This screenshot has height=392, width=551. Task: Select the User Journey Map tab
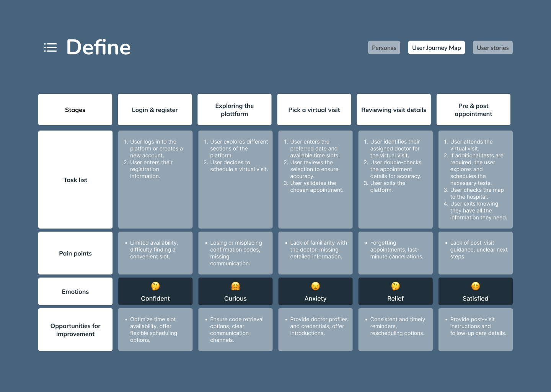pyautogui.click(x=436, y=48)
